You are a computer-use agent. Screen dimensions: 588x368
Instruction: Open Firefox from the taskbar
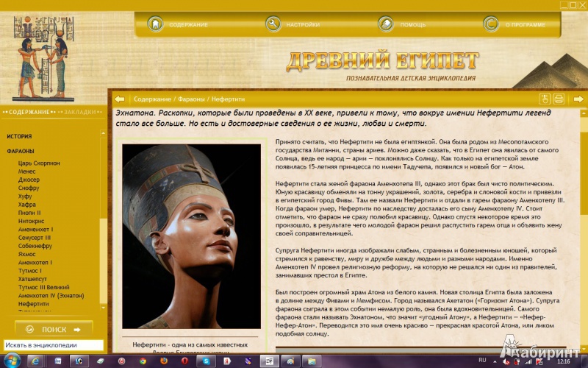[164, 361]
